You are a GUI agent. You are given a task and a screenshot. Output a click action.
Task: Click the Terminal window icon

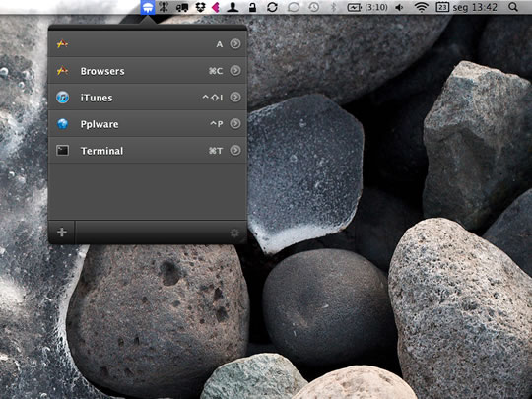tap(62, 151)
